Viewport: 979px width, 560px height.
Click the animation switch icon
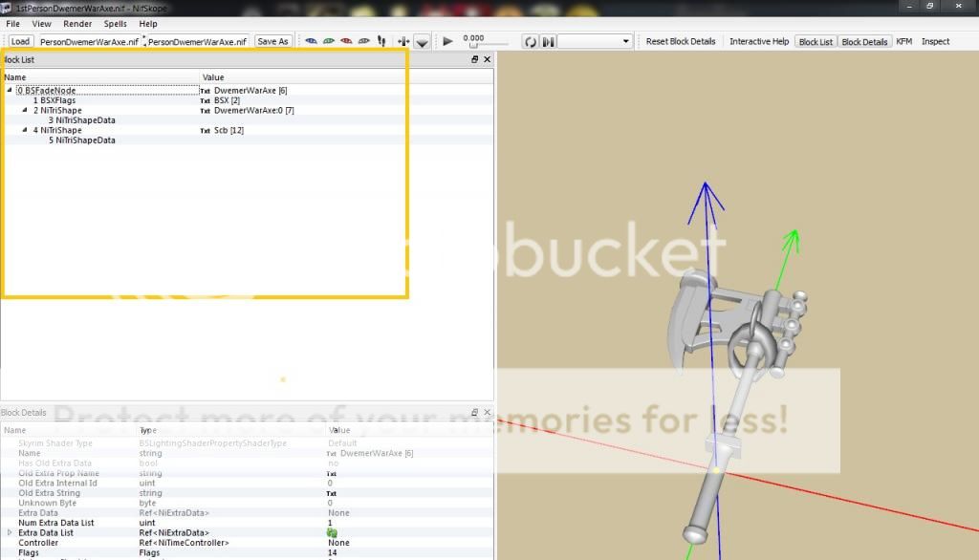point(548,42)
